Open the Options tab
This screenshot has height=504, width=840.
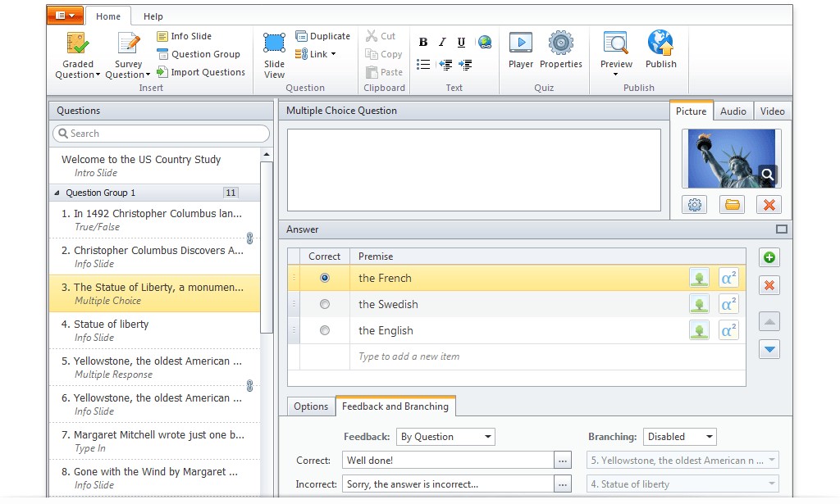pyautogui.click(x=311, y=406)
